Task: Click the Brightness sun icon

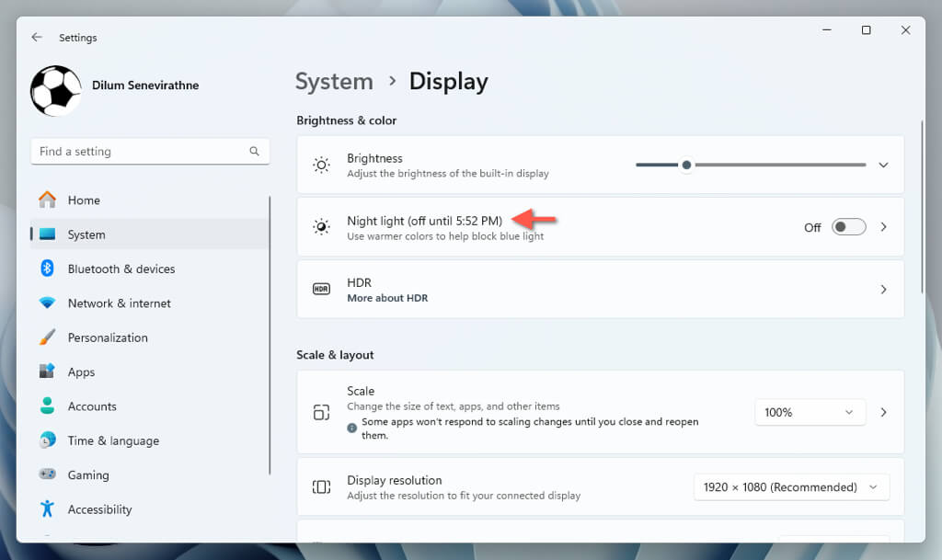Action: [x=321, y=165]
